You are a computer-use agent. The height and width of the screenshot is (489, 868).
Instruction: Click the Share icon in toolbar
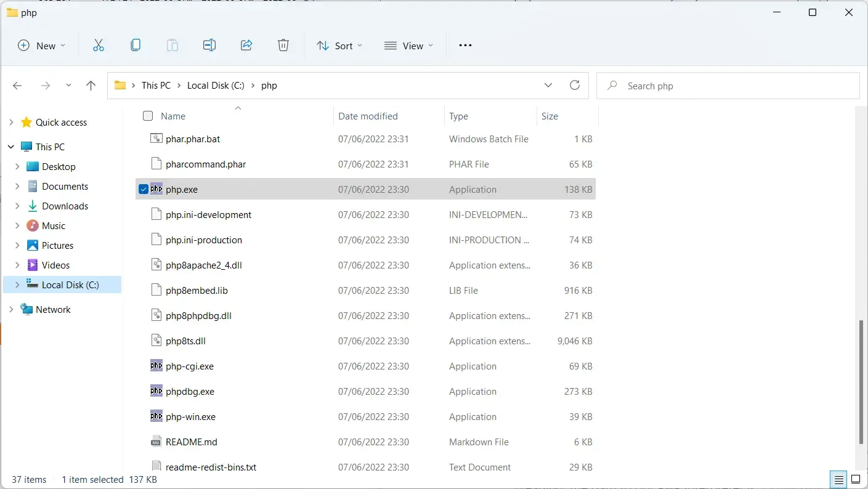[246, 46]
